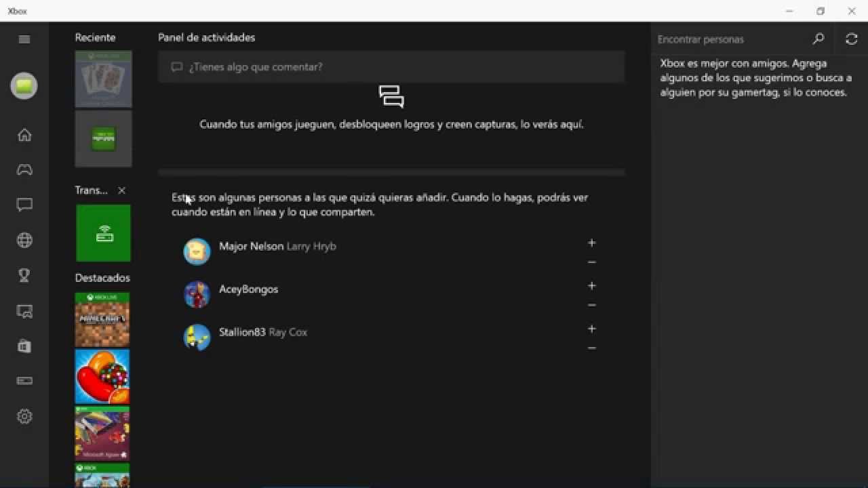Click the comment icon in the post box
The image size is (868, 488).
[x=177, y=67]
